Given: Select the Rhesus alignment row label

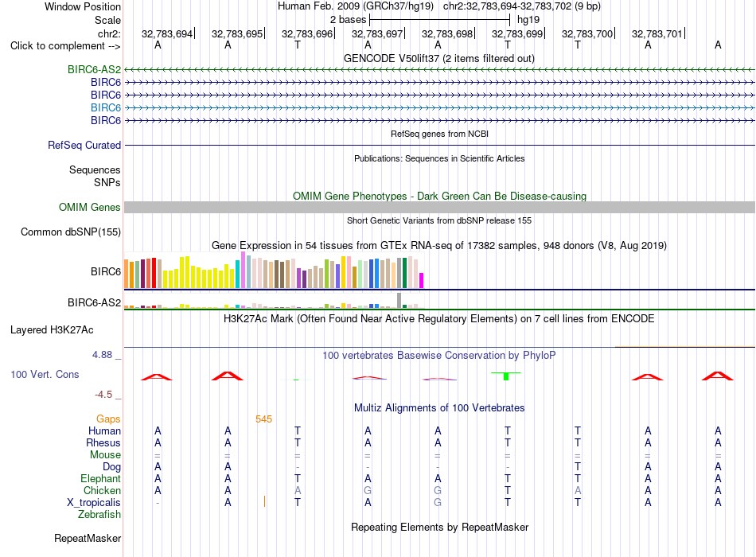Looking at the screenshot, I should pos(103,442).
